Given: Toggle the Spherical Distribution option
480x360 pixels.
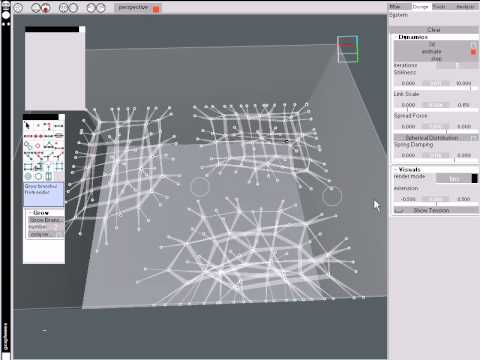Looking at the screenshot, I should (x=436, y=138).
